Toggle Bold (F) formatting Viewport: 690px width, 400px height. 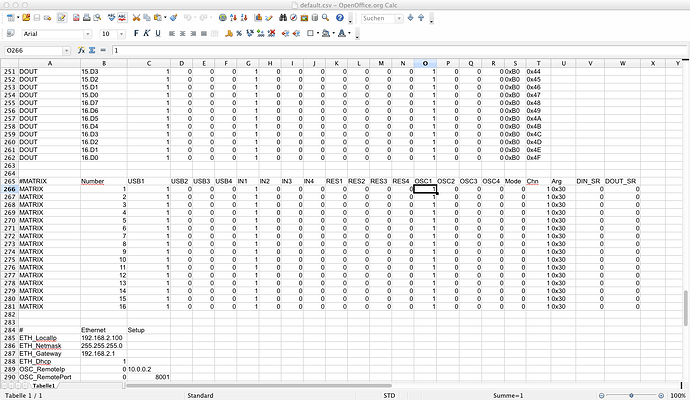click(x=136, y=33)
